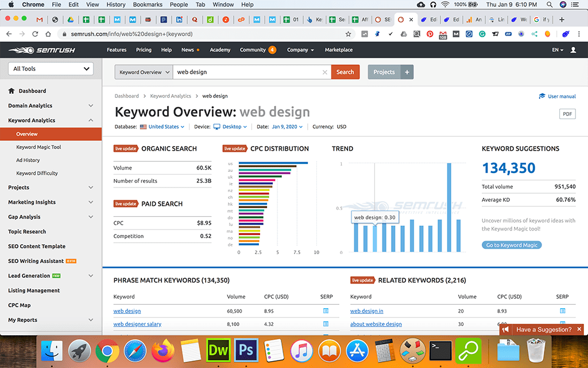Screen dimensions: 588x368
Task: Open the Academy menu item
Action: click(x=220, y=50)
